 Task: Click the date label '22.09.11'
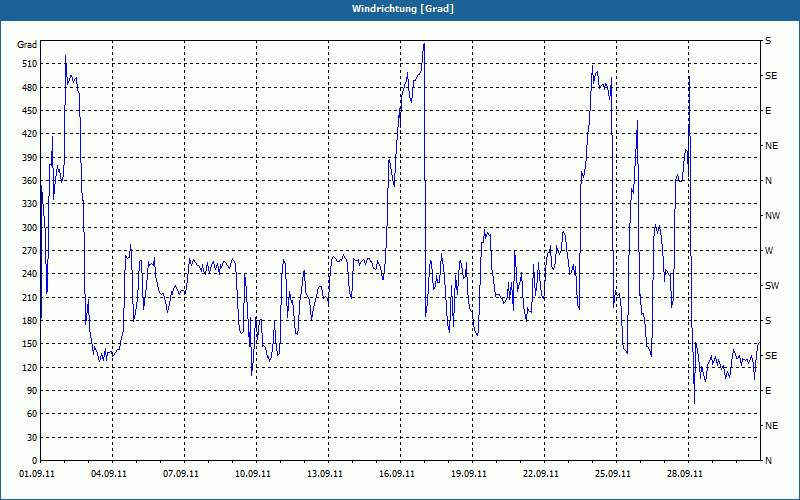click(540, 474)
